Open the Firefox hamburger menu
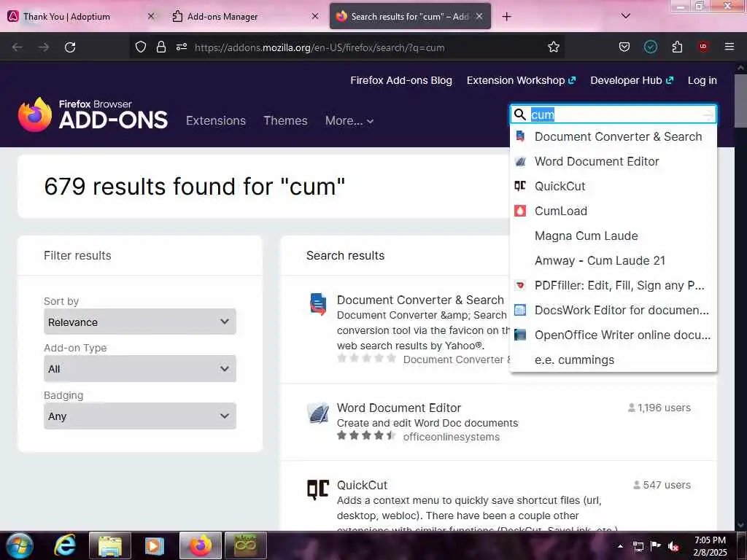 (x=729, y=47)
